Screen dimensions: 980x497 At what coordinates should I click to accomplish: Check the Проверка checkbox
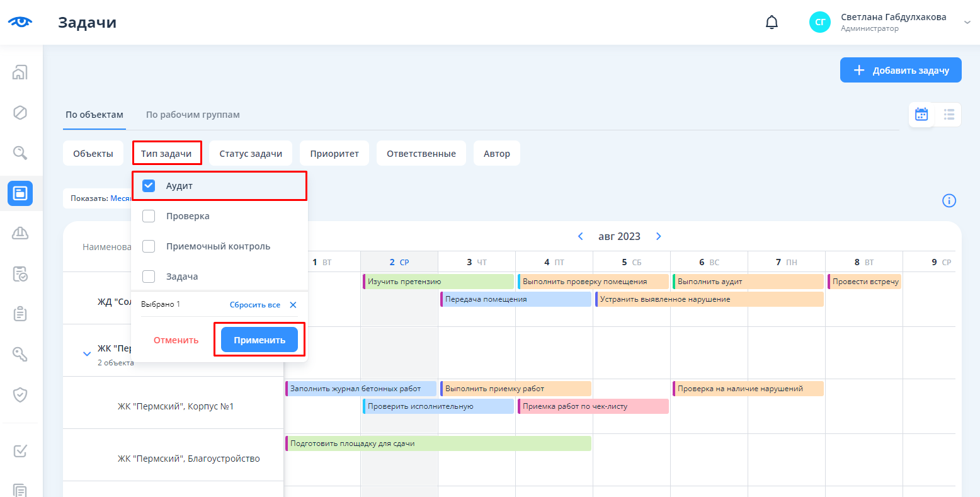point(149,216)
